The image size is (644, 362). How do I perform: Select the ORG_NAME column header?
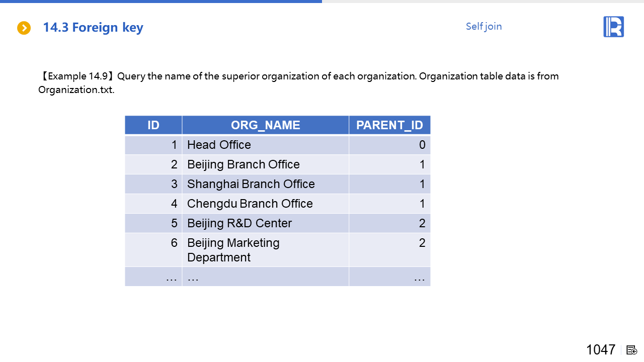pyautogui.click(x=265, y=125)
